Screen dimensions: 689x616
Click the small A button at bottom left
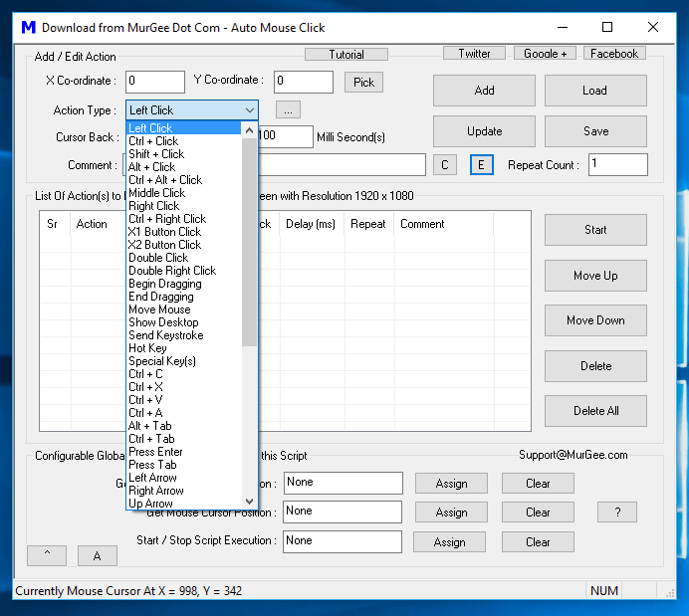pos(98,556)
